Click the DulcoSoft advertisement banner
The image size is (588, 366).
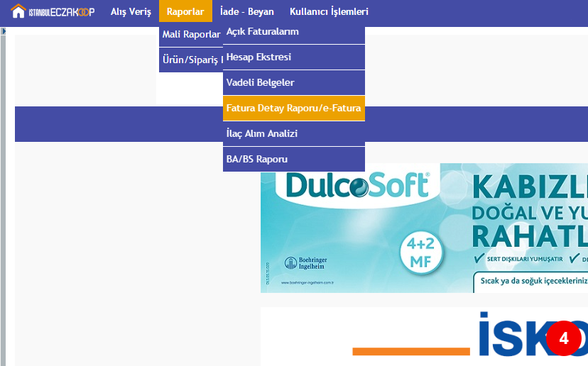(424, 228)
